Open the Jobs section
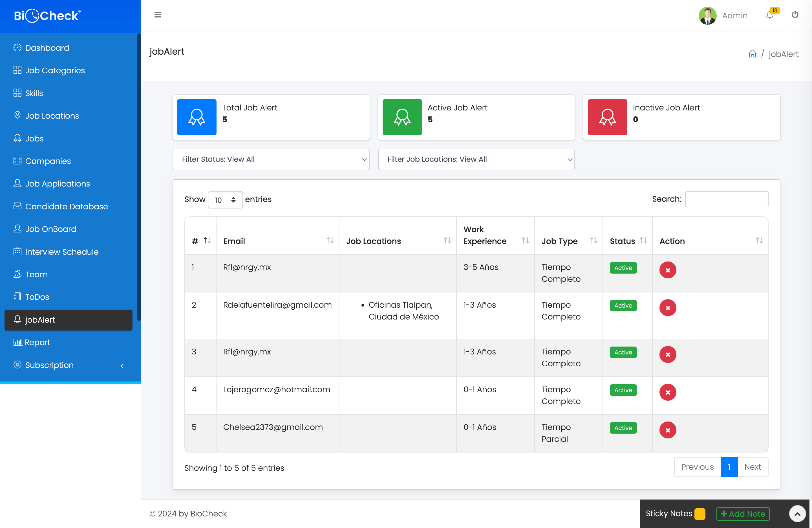This screenshot has height=528, width=812. click(x=68, y=138)
